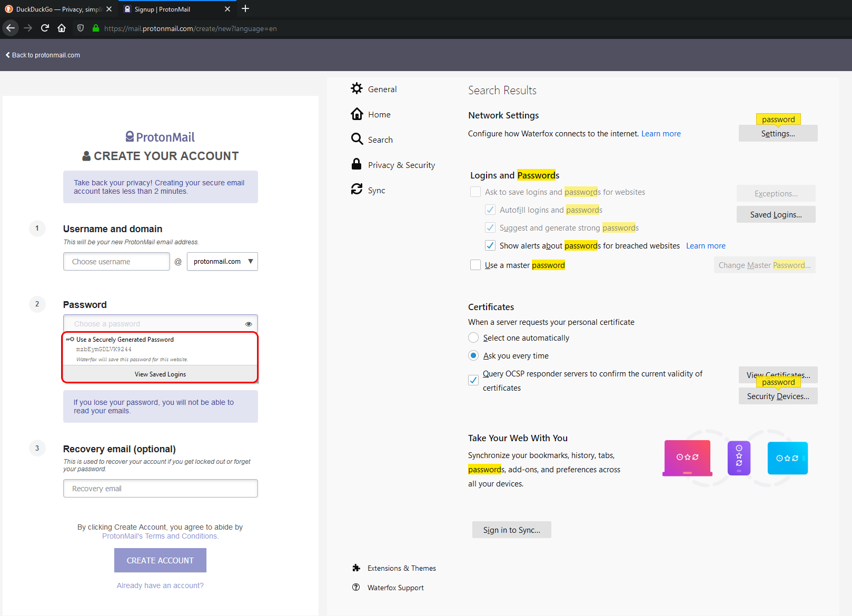
Task: Open the Saved Logins... button
Action: (x=776, y=214)
